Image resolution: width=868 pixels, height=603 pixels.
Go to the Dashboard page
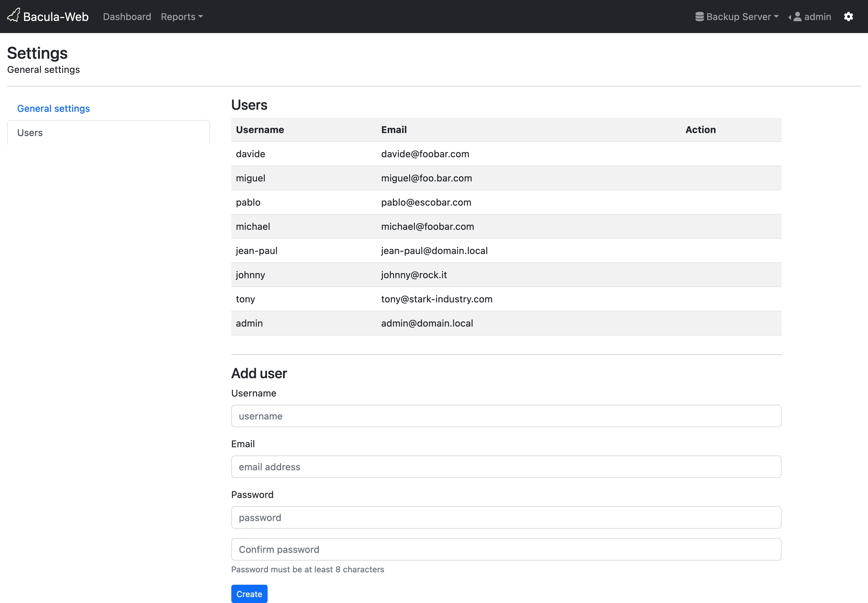pyautogui.click(x=127, y=17)
